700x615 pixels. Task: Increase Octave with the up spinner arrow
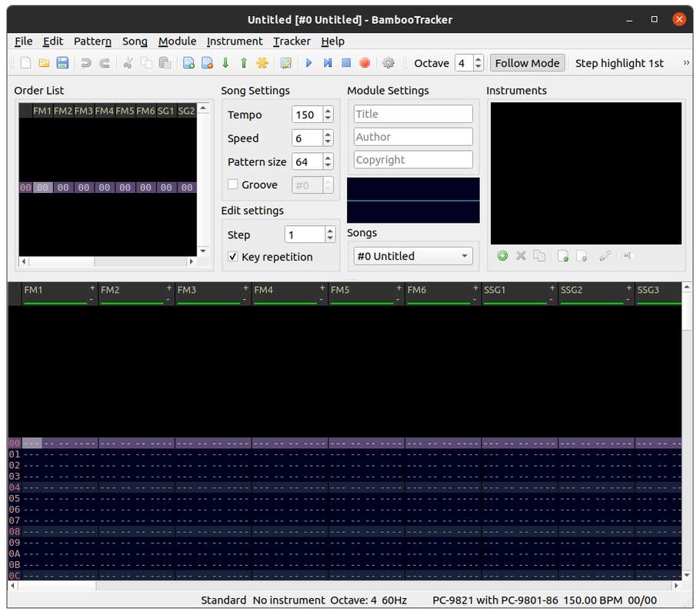(478, 59)
